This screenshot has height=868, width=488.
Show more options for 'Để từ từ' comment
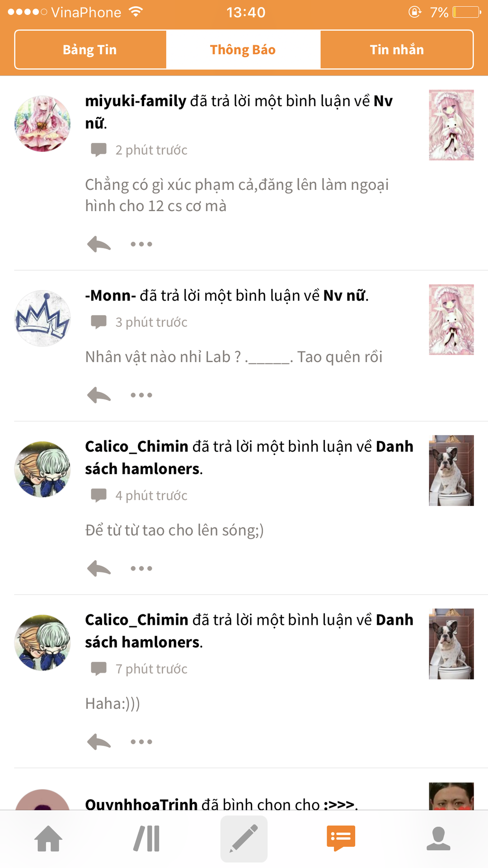(x=141, y=568)
